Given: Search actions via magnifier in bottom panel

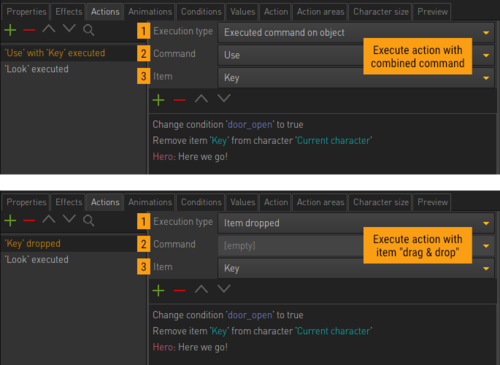Looking at the screenshot, I should pos(88,221).
